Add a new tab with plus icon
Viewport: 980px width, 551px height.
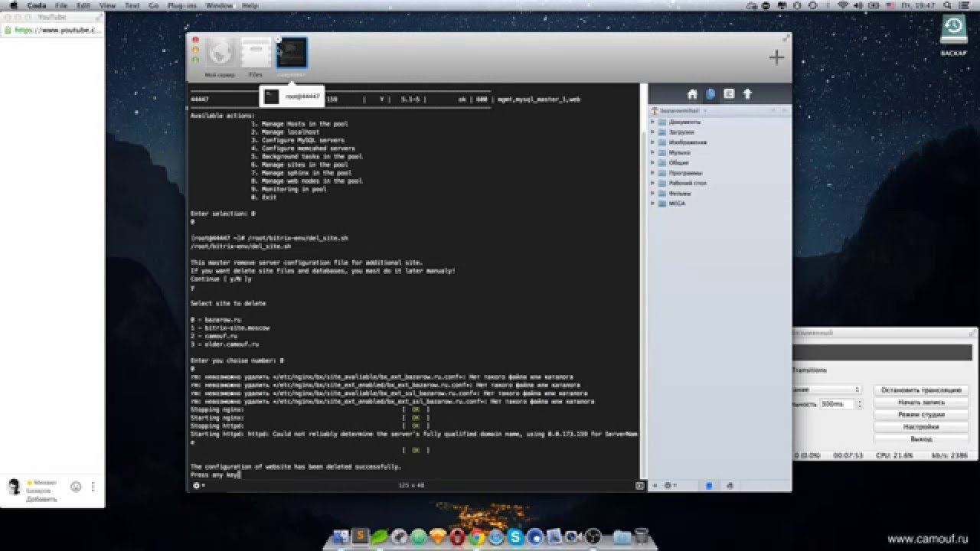776,57
